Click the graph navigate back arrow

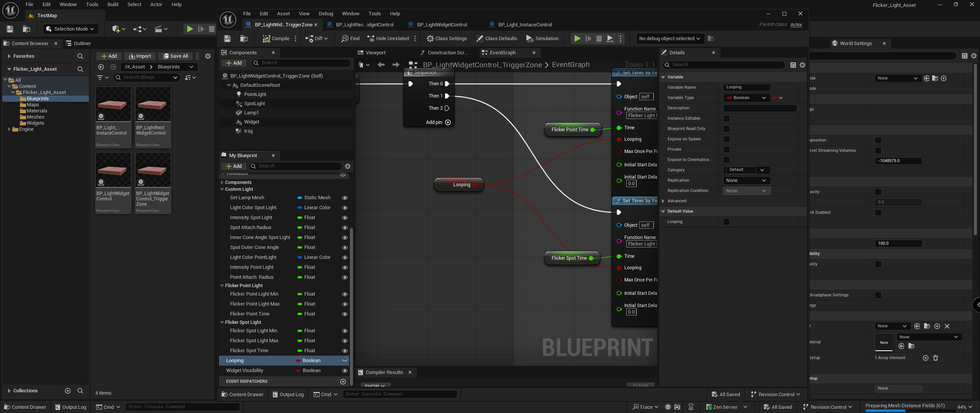tap(381, 65)
